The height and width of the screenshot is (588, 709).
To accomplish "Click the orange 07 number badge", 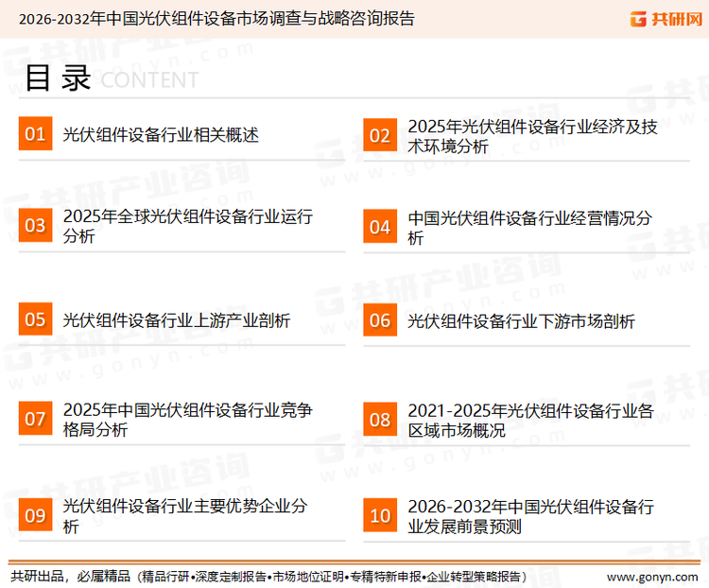I will pyautogui.click(x=35, y=419).
